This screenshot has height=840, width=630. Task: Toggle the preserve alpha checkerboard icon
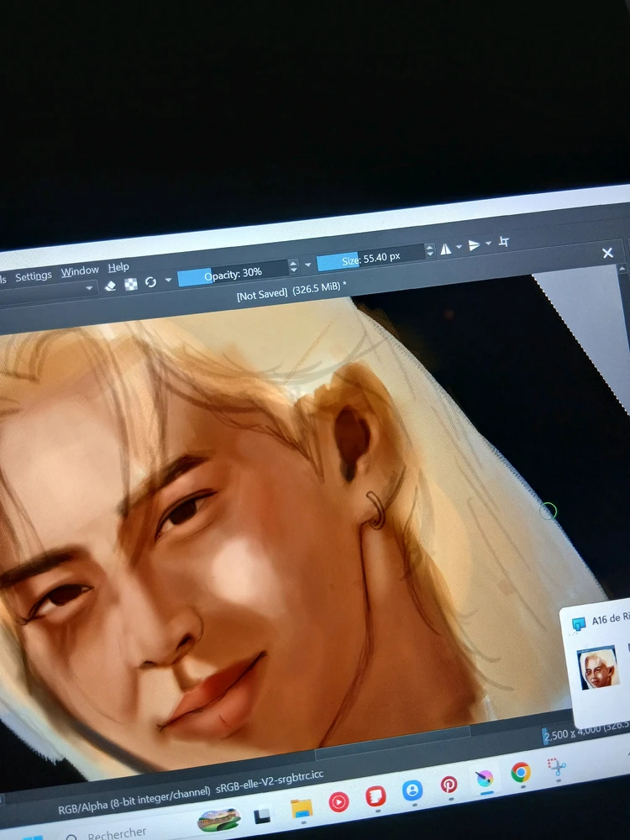tap(131, 284)
